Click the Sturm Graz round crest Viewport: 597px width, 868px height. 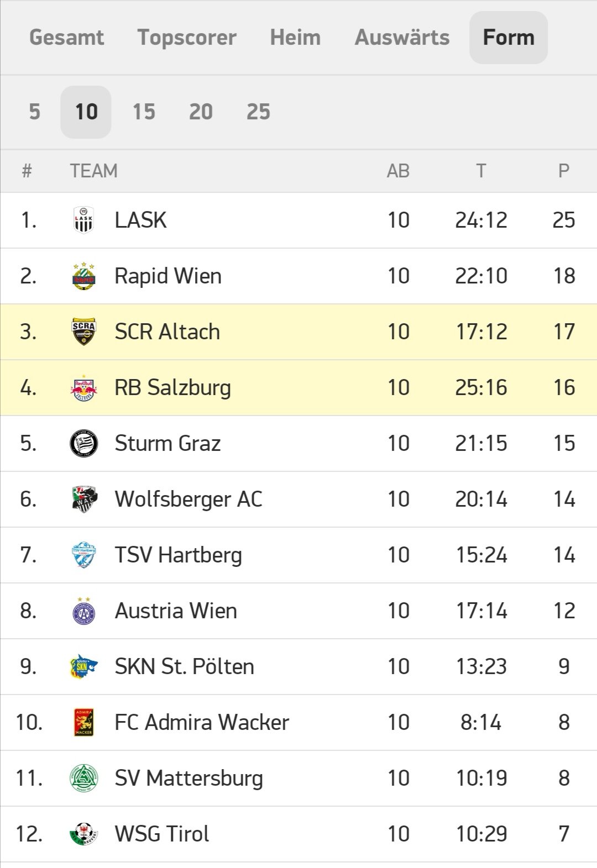coord(83,443)
